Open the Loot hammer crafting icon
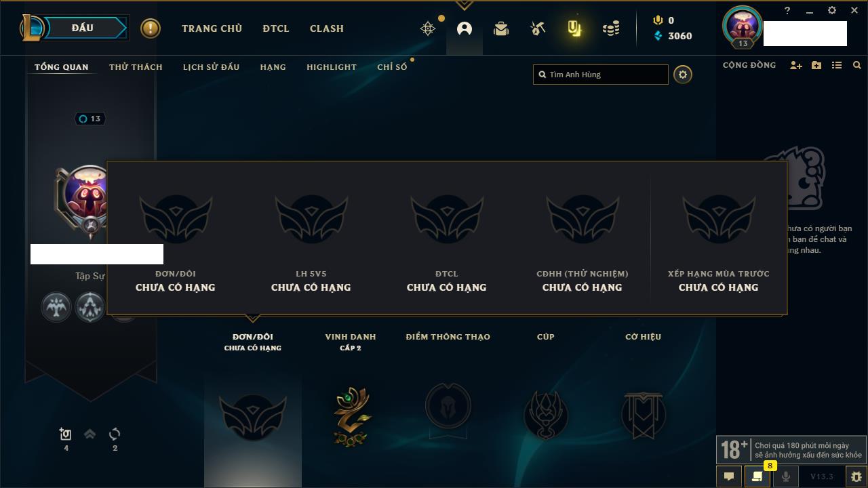Viewport: 868px width, 488px height. pos(538,28)
